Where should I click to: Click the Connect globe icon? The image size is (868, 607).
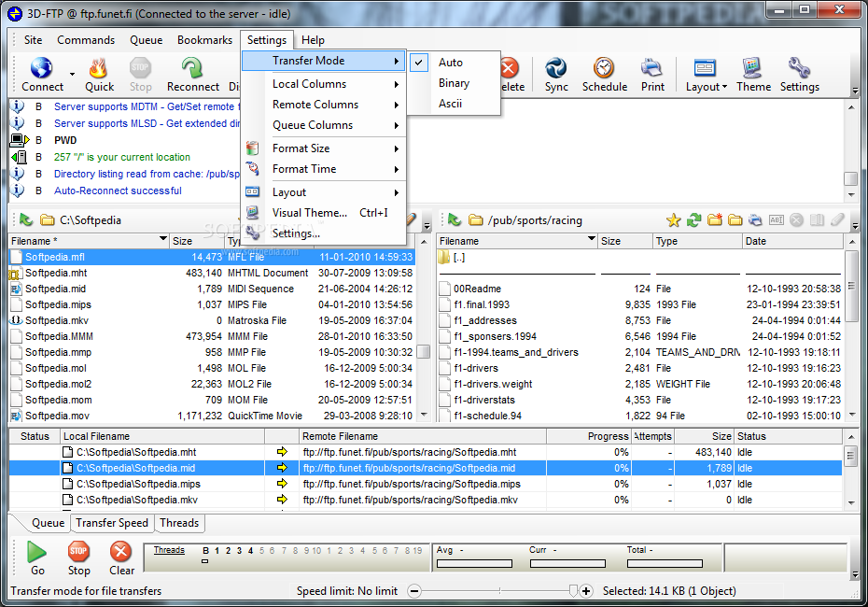point(41,68)
